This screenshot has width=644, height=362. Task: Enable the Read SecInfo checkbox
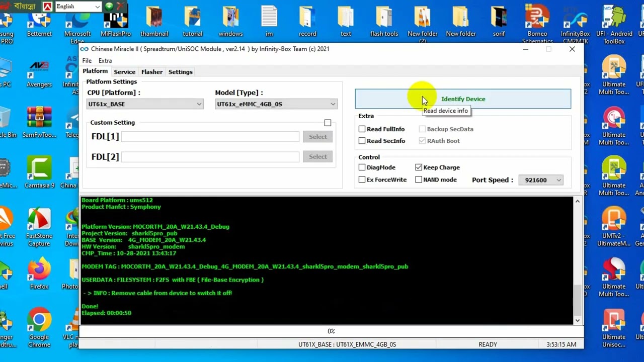(362, 141)
